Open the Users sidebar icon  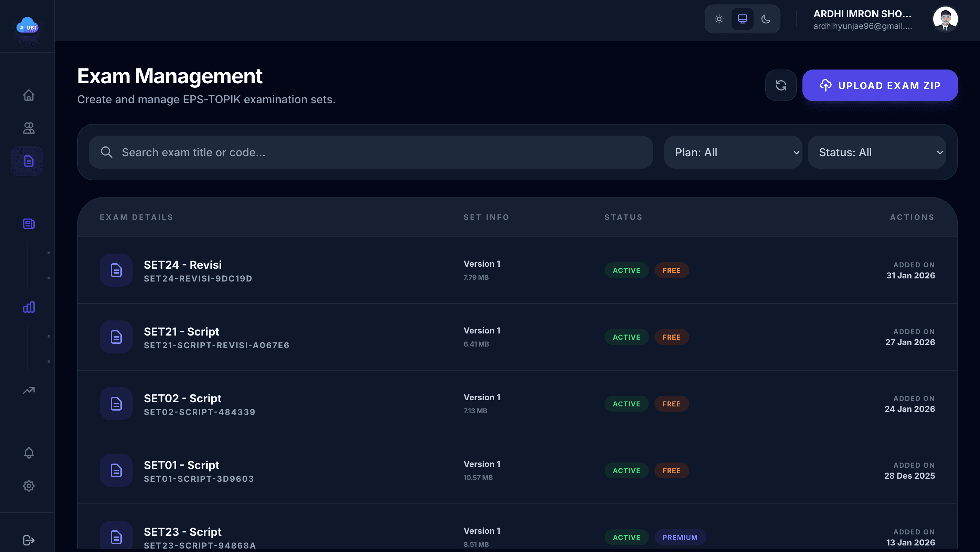click(29, 128)
